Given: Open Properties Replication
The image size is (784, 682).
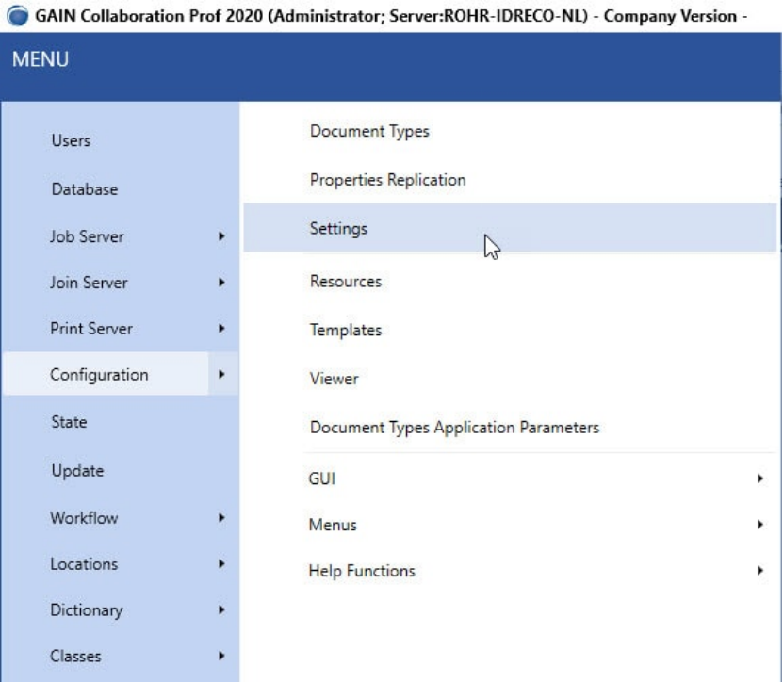Looking at the screenshot, I should click(387, 180).
